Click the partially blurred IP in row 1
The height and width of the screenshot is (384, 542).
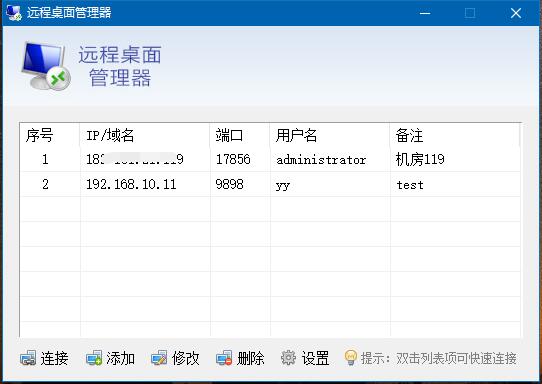135,159
